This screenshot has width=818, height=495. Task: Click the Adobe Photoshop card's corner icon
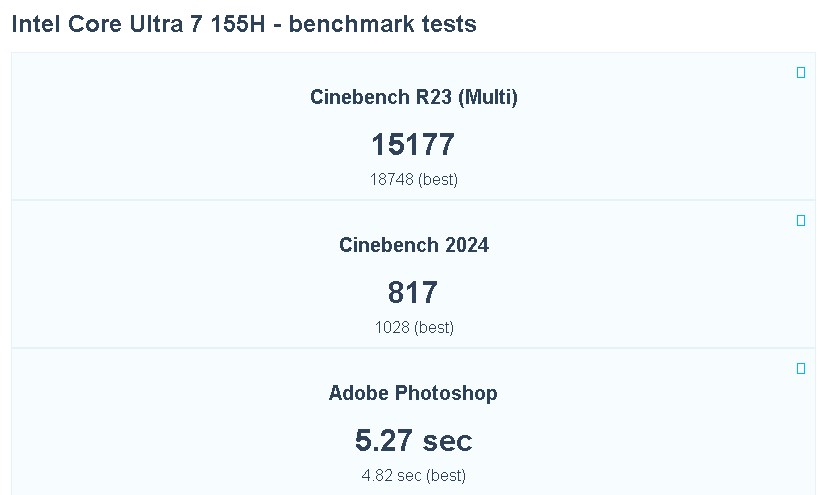[801, 369]
